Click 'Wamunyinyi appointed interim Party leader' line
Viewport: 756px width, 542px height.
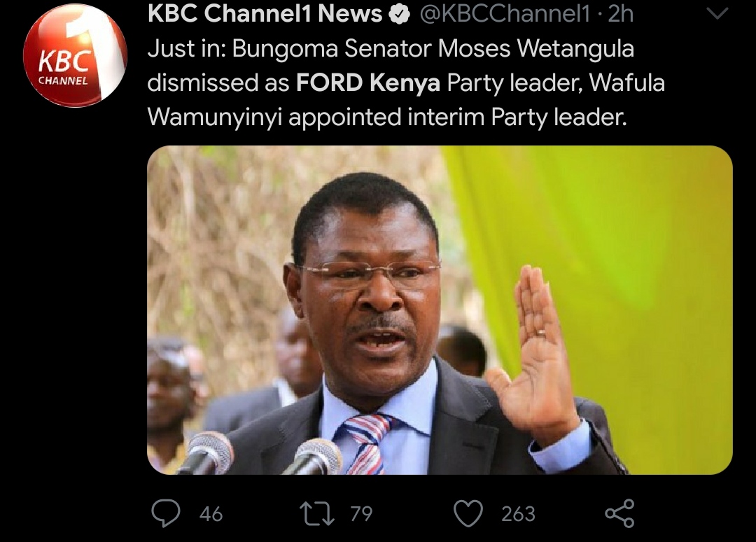pyautogui.click(x=387, y=117)
